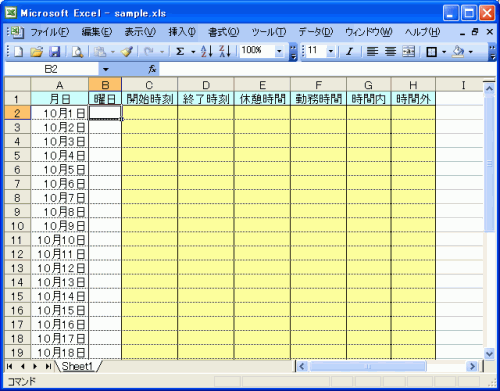
Task: Select the Format Painter brush
Action: coord(127,52)
